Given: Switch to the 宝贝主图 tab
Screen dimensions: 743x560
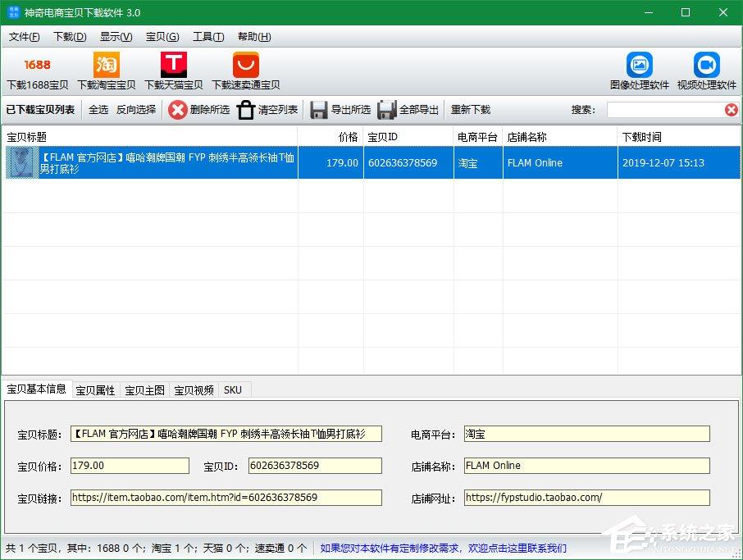Looking at the screenshot, I should [x=144, y=390].
